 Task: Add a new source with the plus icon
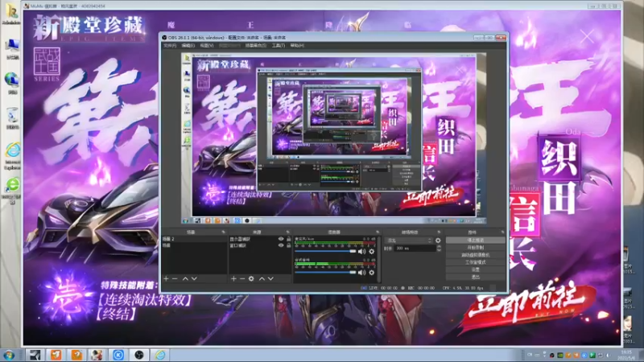[233, 278]
